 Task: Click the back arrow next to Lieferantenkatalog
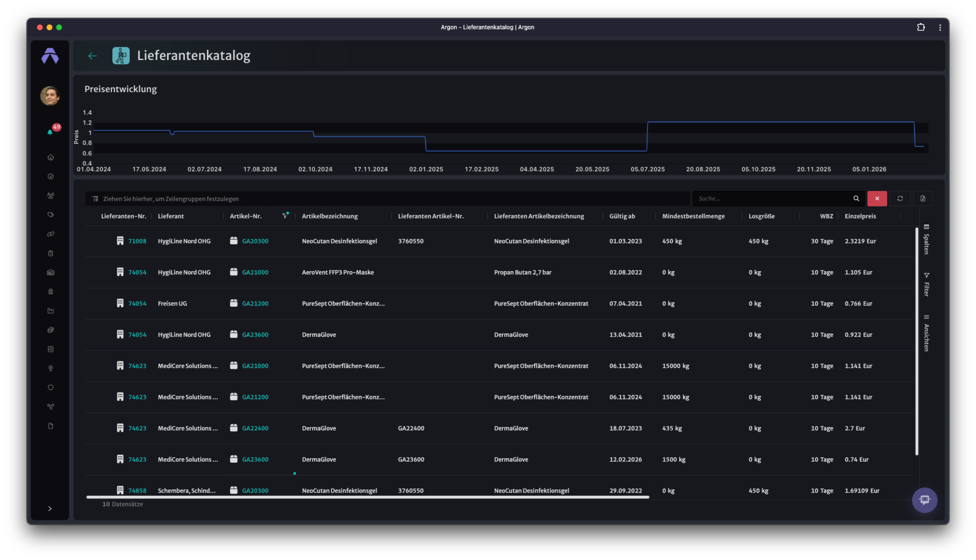[x=92, y=56]
